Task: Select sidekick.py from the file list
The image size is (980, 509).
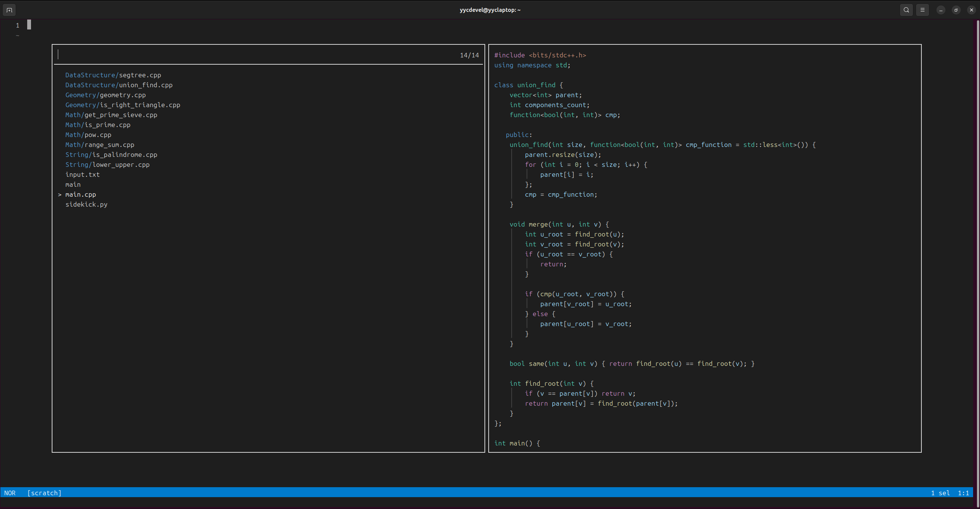Action: tap(86, 204)
